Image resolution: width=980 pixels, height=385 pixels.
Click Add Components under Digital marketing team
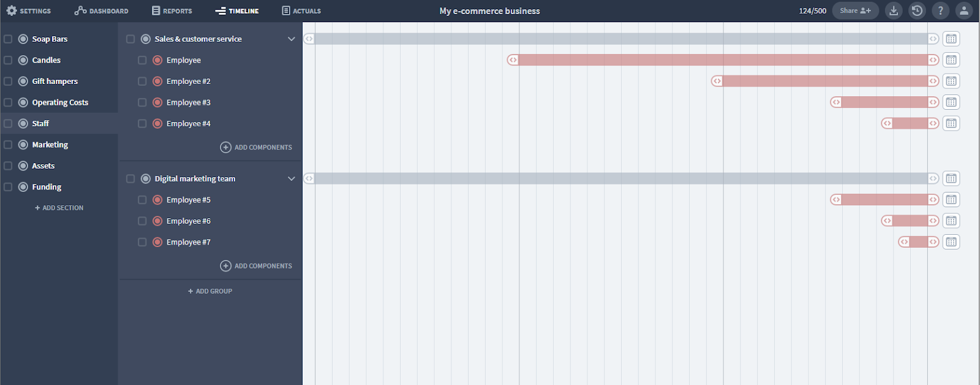click(256, 266)
